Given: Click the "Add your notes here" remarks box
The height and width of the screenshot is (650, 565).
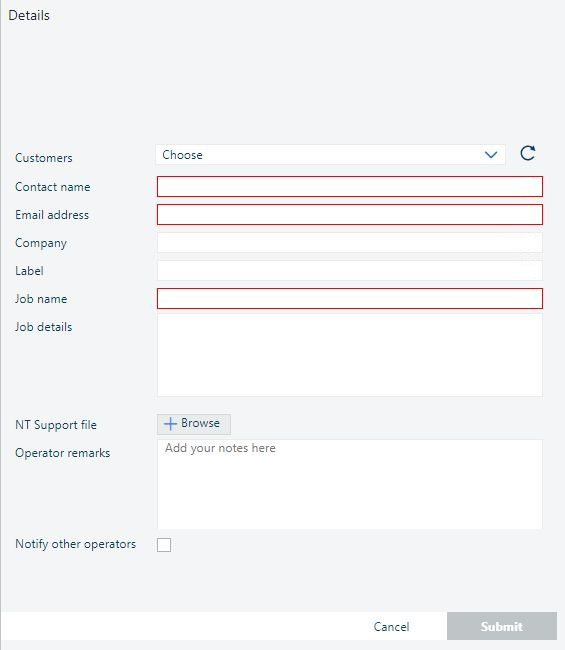Looking at the screenshot, I should [x=349, y=484].
